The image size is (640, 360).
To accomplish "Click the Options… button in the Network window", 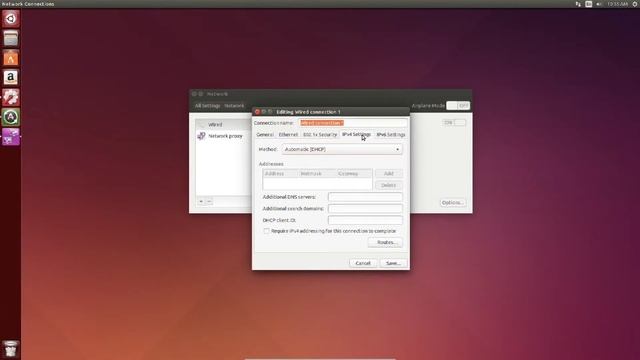I will pyautogui.click(x=453, y=202).
